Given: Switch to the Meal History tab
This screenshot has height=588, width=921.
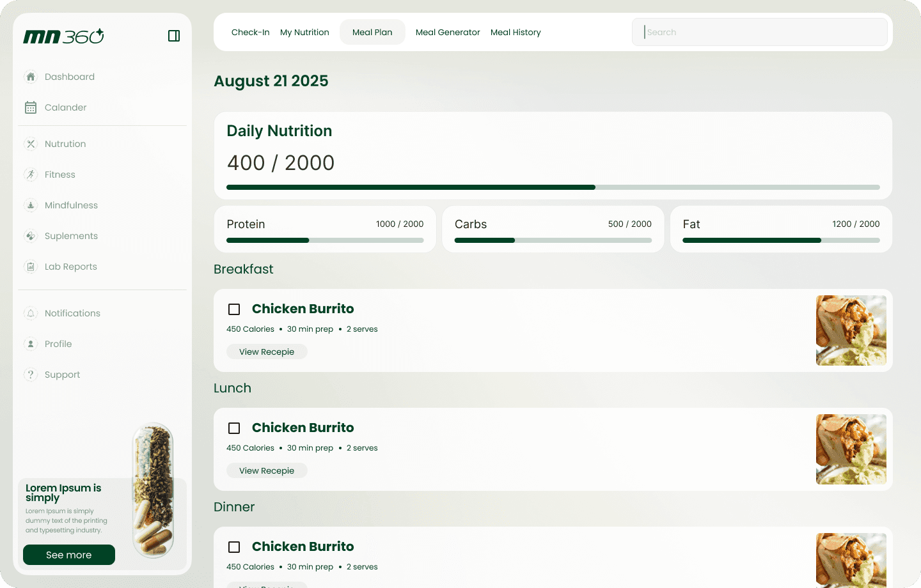Looking at the screenshot, I should (x=516, y=32).
